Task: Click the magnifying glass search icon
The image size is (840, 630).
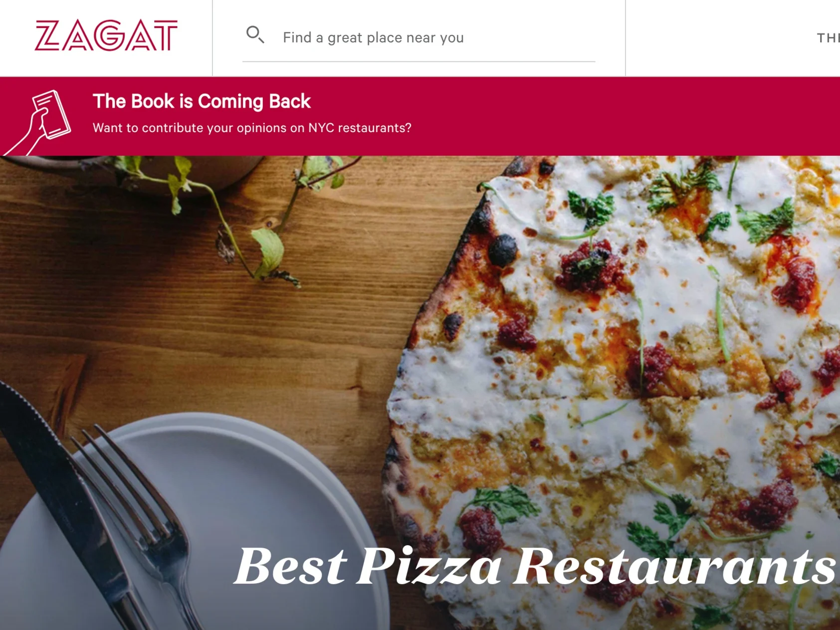Action: [x=255, y=35]
